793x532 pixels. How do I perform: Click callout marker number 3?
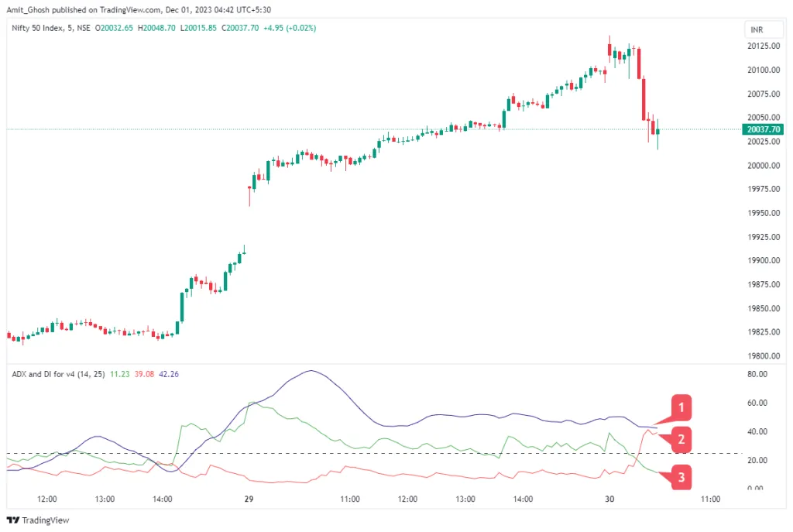pos(680,478)
